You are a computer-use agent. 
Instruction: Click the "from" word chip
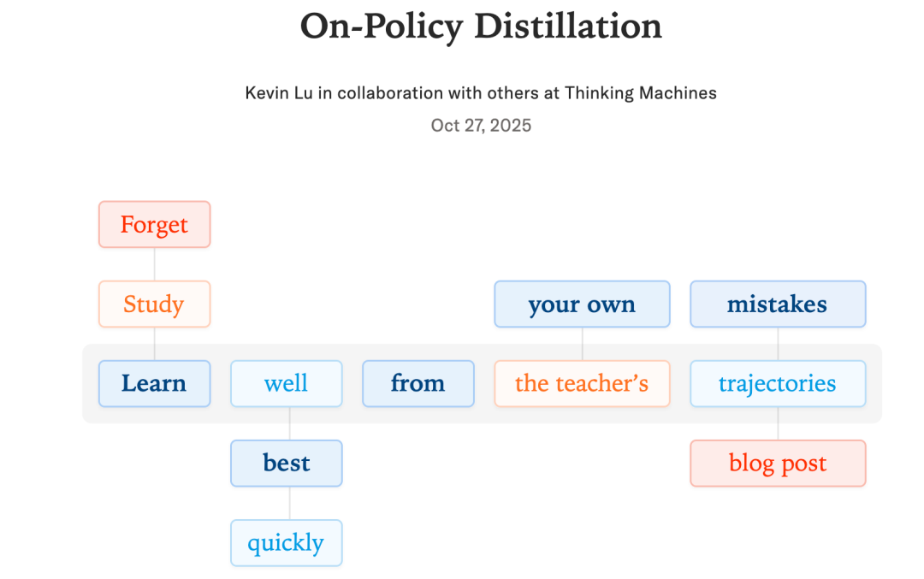coord(418,384)
